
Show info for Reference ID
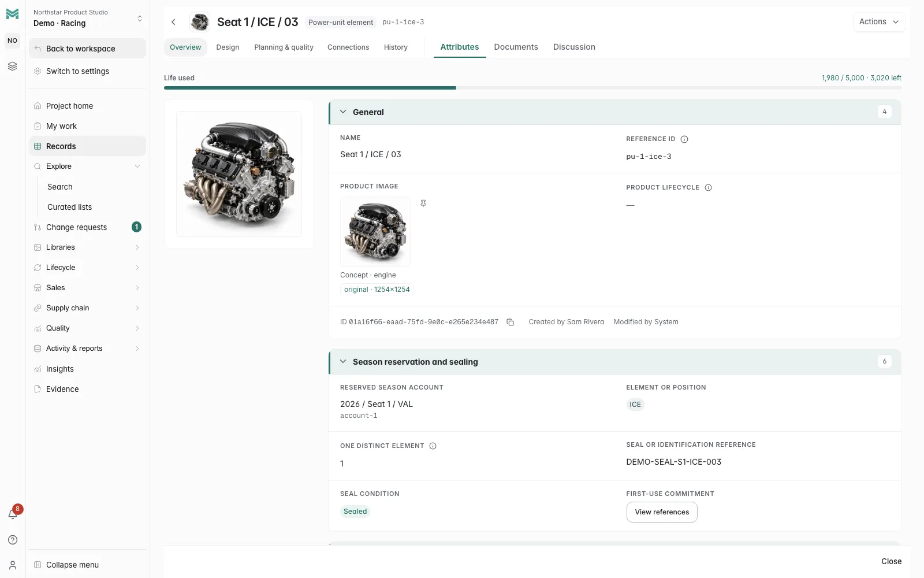684,139
